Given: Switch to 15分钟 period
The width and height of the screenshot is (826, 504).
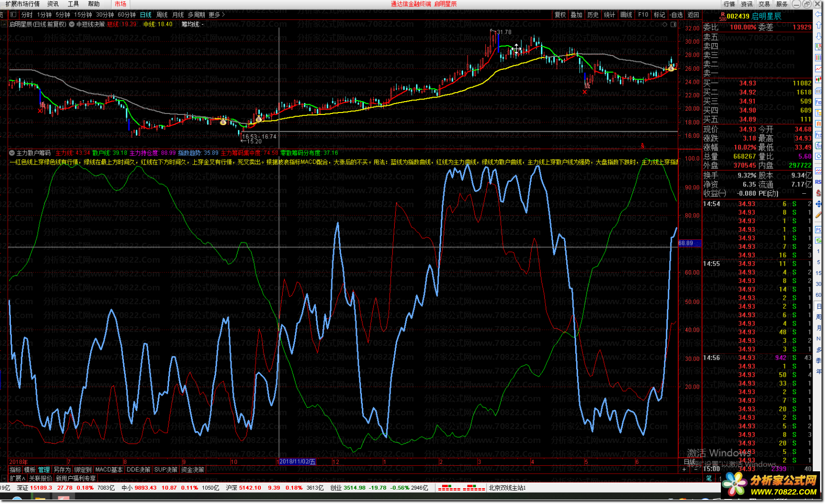Looking at the screenshot, I should [x=83, y=15].
